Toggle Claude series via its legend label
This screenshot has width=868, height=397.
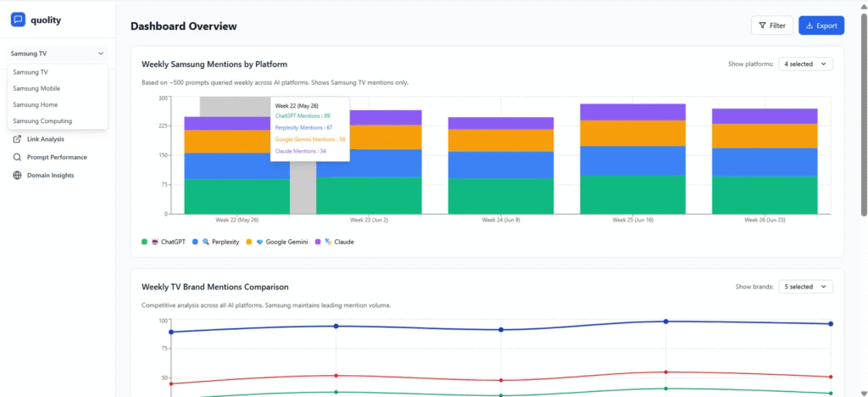click(x=344, y=242)
